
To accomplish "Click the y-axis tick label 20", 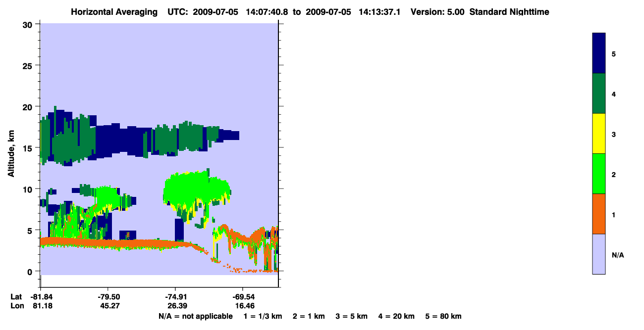I will (x=28, y=106).
